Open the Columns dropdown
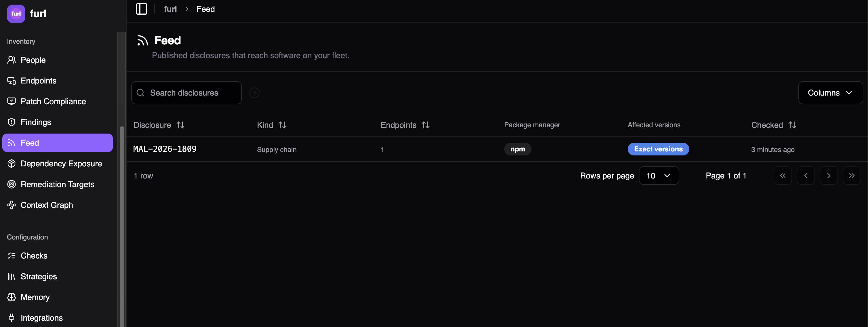This screenshot has width=868, height=327. (830, 93)
